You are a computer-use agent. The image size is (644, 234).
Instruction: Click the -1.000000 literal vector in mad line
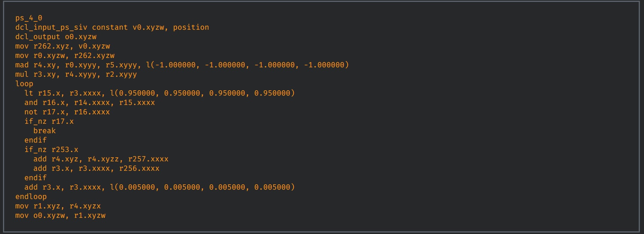coord(247,65)
